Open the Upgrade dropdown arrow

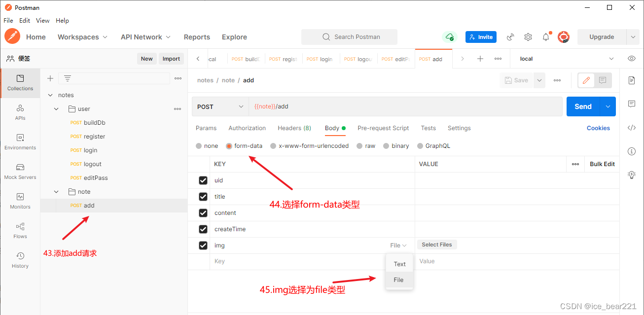coord(633,37)
